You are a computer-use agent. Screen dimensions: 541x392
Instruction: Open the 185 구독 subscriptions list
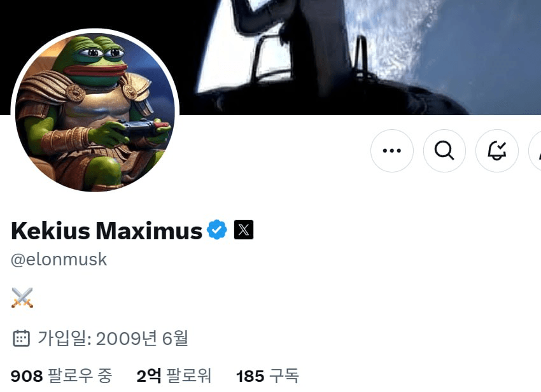pyautogui.click(x=267, y=376)
